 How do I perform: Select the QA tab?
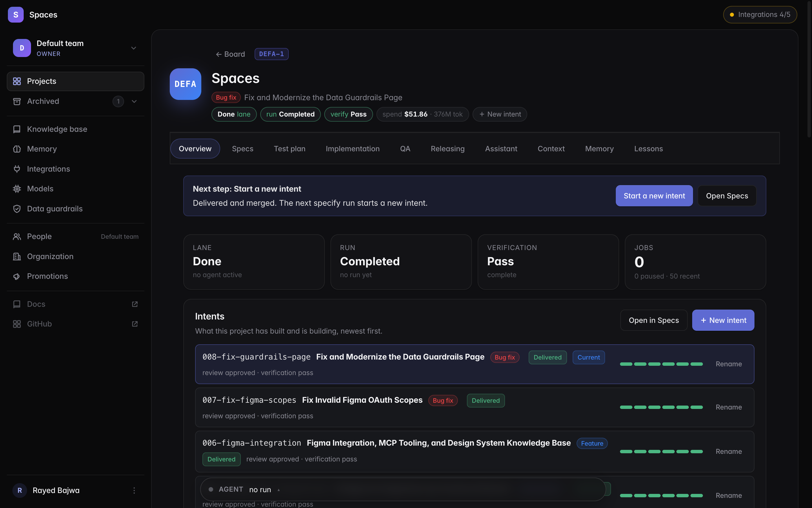(x=405, y=148)
